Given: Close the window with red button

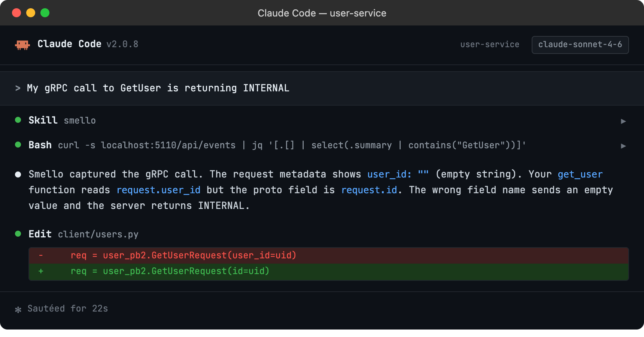Looking at the screenshot, I should (16, 13).
